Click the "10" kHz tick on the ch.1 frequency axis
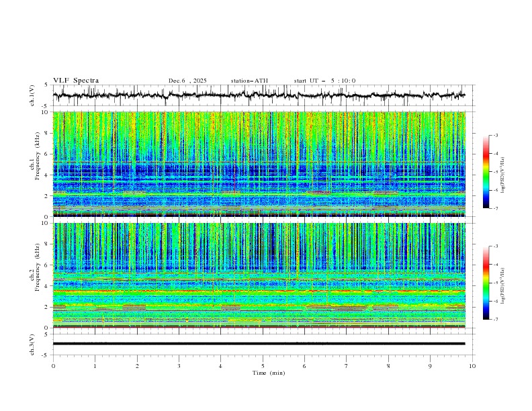The width and height of the screenshot is (532, 411). pos(46,112)
